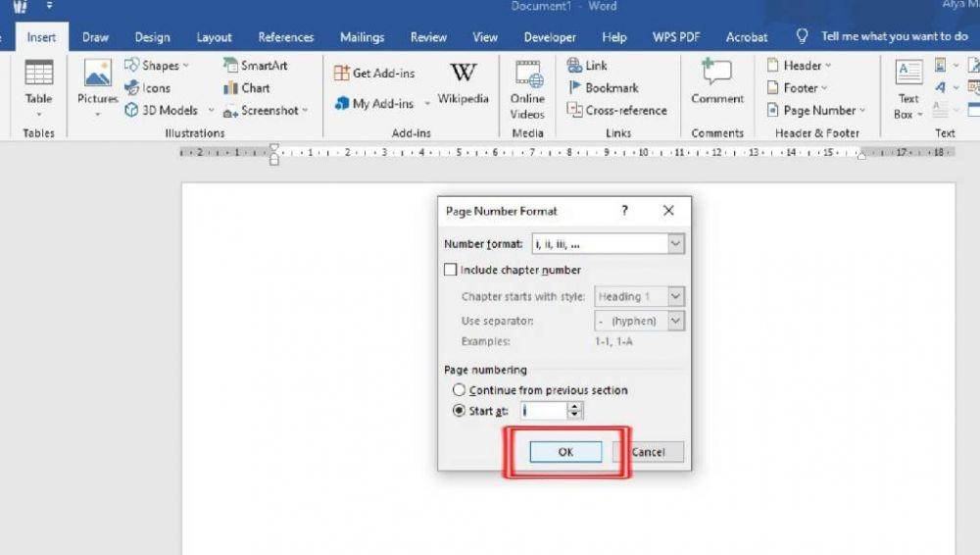Open the View tab
Image resolution: width=980 pixels, height=555 pixels.
pos(485,37)
